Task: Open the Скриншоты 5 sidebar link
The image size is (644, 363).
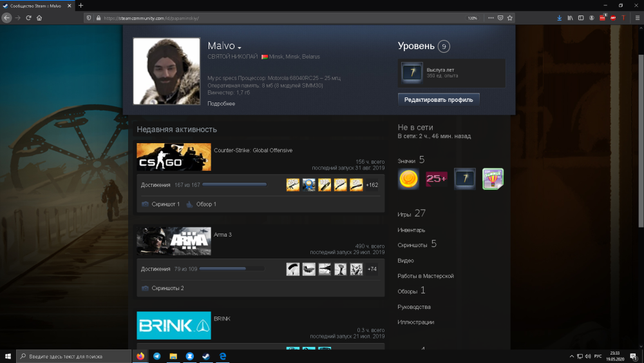Action: (417, 244)
